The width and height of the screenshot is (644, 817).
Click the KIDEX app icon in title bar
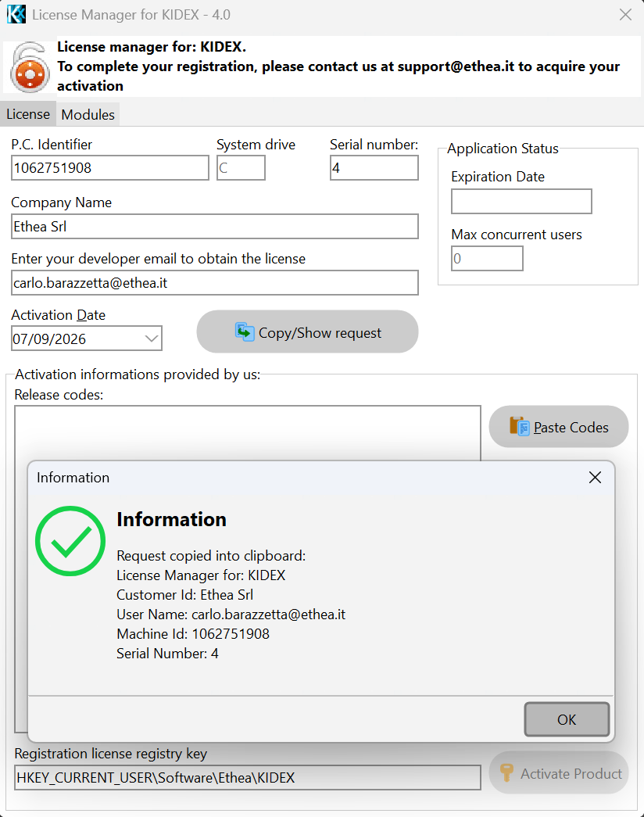pyautogui.click(x=16, y=14)
